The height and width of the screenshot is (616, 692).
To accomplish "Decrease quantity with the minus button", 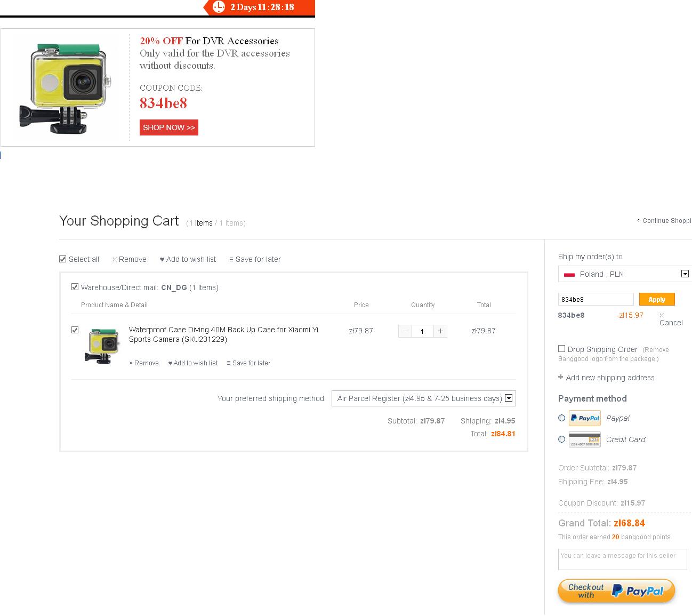I will [x=405, y=331].
